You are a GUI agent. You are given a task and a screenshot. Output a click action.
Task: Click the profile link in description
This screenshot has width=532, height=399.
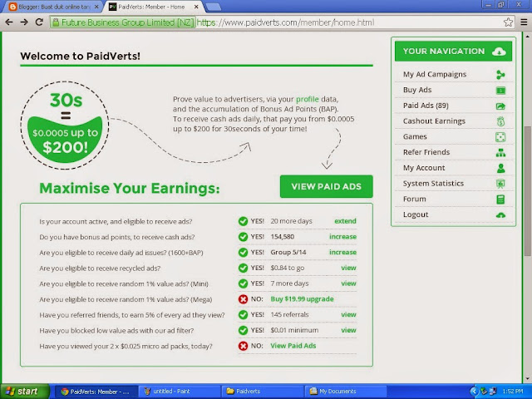click(x=308, y=100)
